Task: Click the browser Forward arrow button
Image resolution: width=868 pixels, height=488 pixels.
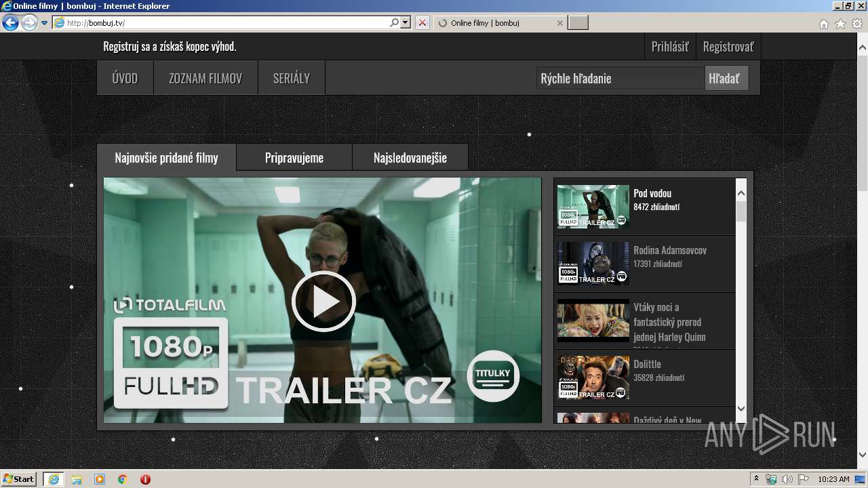Action: point(29,23)
